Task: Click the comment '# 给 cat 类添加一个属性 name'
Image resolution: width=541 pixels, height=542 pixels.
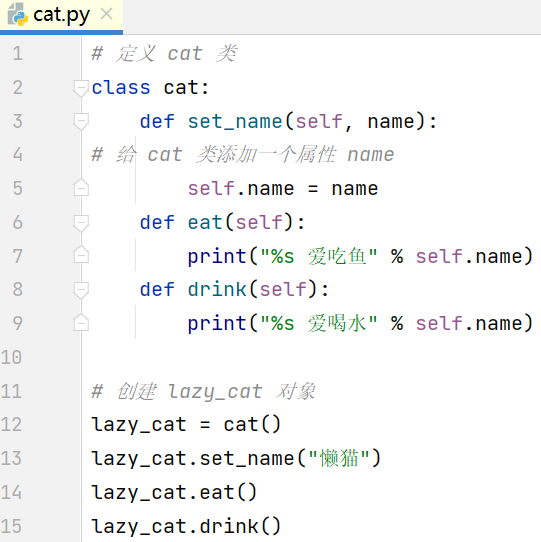Action: click(243, 155)
